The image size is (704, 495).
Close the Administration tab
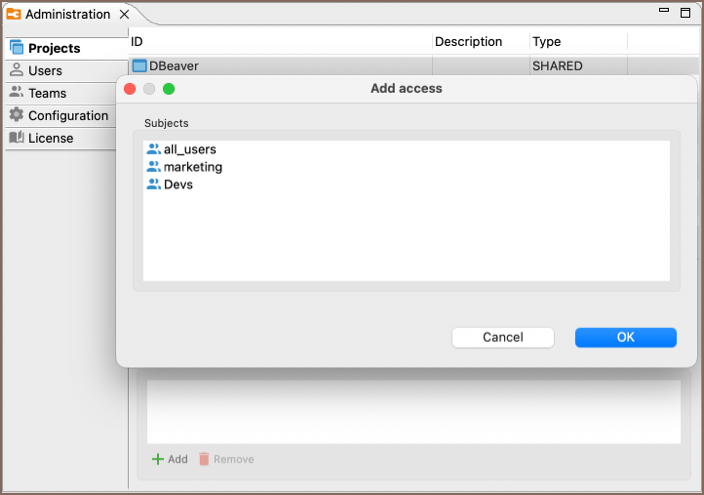pyautogui.click(x=124, y=15)
